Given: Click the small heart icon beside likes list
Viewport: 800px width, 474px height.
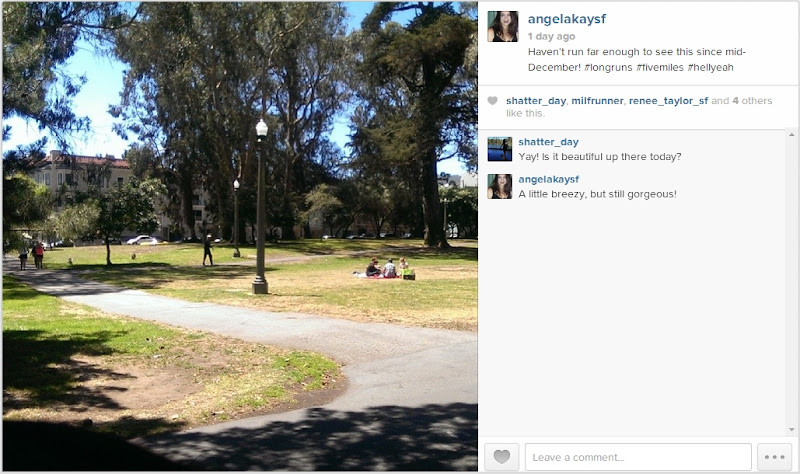Looking at the screenshot, I should pyautogui.click(x=492, y=101).
